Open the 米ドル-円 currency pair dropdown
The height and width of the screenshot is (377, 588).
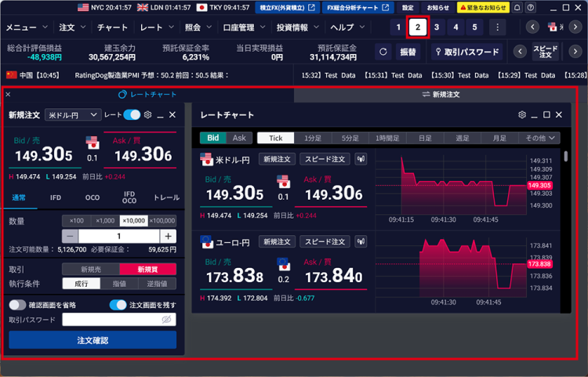point(73,115)
